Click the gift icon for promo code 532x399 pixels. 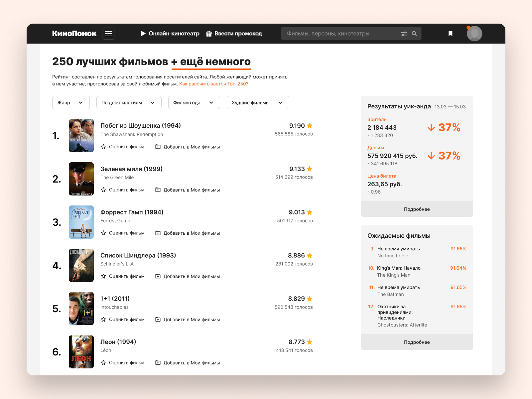(x=209, y=34)
